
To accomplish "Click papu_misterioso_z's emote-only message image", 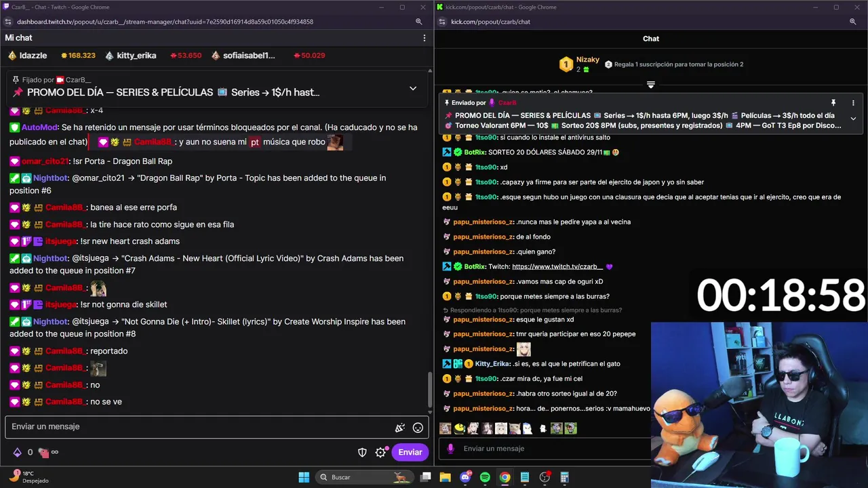I will (524, 349).
